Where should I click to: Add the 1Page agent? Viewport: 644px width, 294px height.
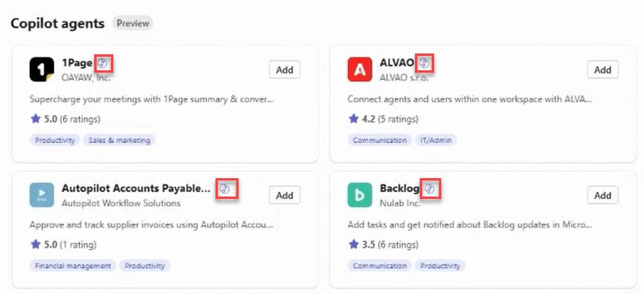point(285,70)
